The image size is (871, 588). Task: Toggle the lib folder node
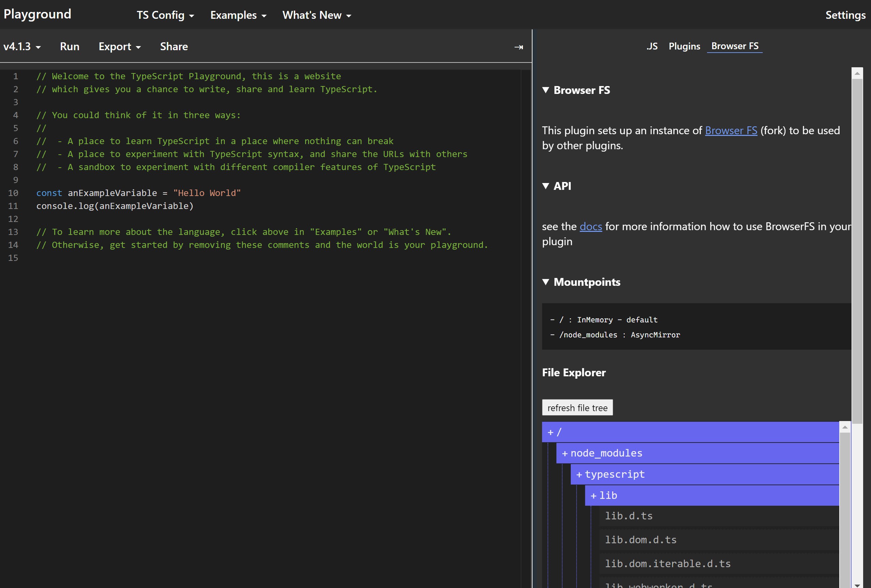tap(712, 495)
